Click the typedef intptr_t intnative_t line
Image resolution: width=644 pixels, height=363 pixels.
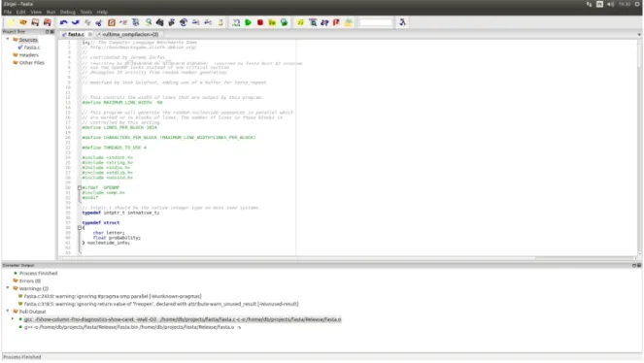coord(120,213)
